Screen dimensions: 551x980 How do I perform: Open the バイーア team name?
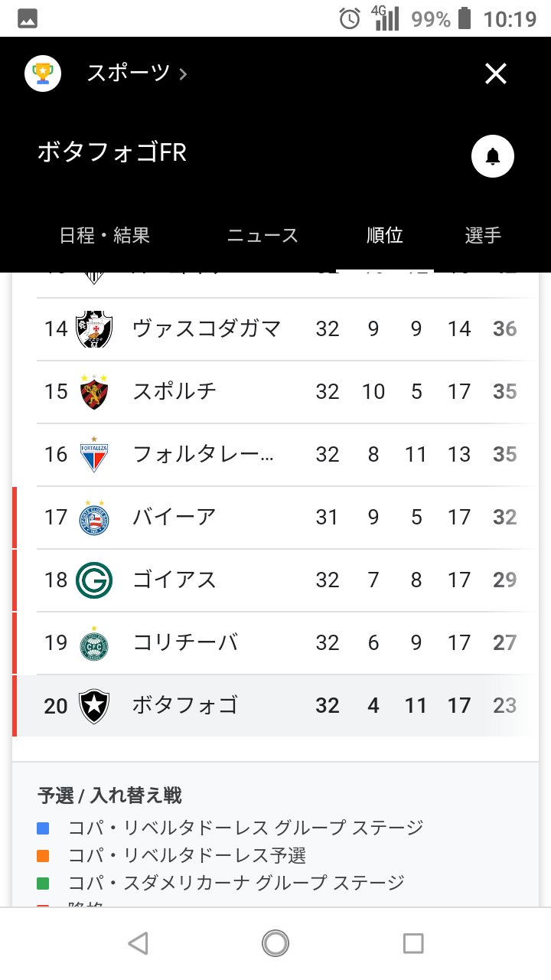click(x=174, y=518)
